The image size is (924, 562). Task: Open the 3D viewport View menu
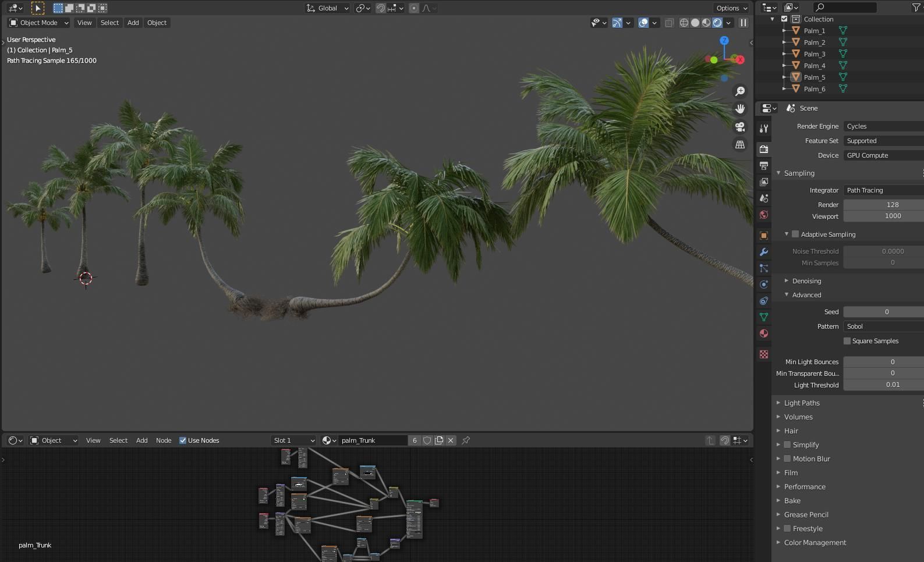(84, 23)
